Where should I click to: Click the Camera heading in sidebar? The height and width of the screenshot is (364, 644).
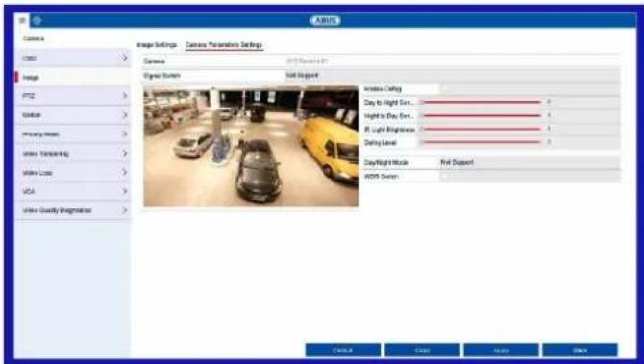click(x=34, y=38)
